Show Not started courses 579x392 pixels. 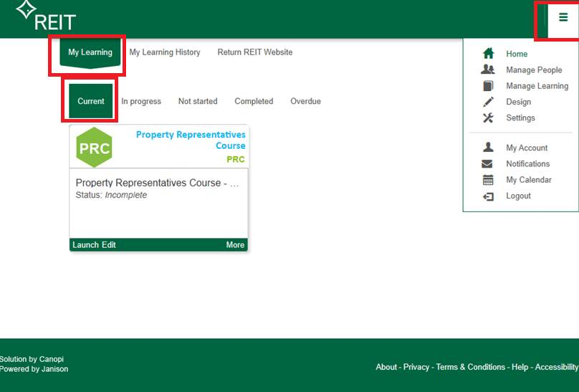click(x=198, y=101)
